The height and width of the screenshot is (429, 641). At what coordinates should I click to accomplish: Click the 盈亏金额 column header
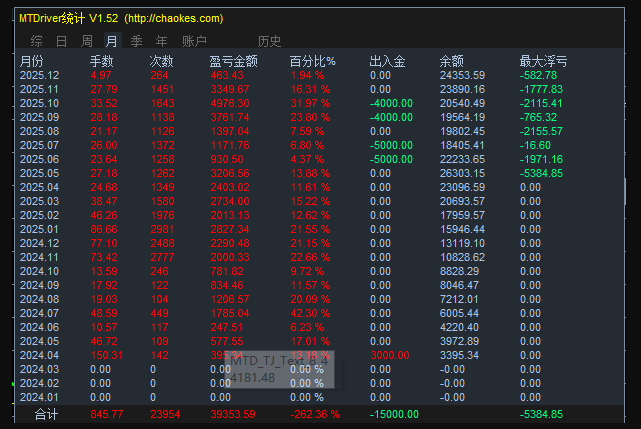tap(234, 61)
